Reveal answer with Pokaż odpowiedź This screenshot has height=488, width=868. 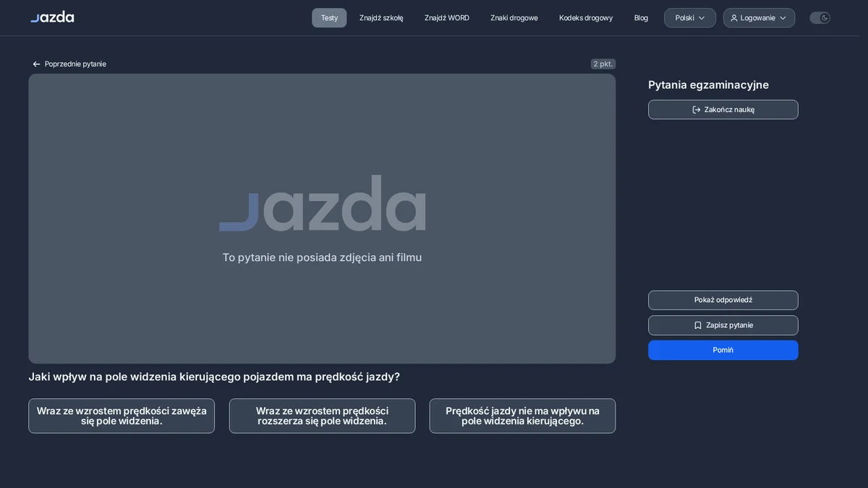pyautogui.click(x=723, y=300)
